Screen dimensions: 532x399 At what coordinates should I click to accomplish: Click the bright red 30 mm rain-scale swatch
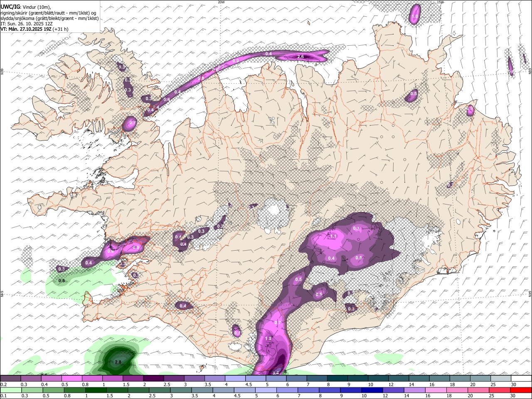(x=521, y=390)
